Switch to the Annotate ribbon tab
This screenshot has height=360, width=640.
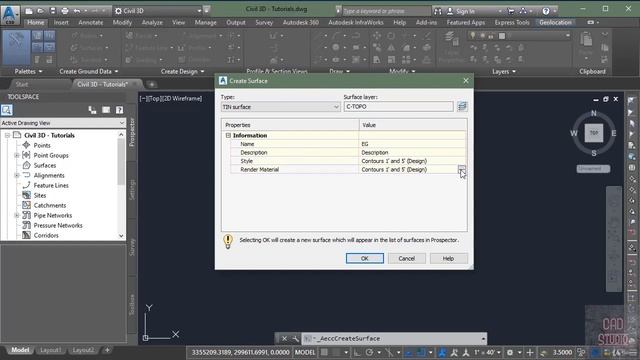pyautogui.click(x=91, y=22)
